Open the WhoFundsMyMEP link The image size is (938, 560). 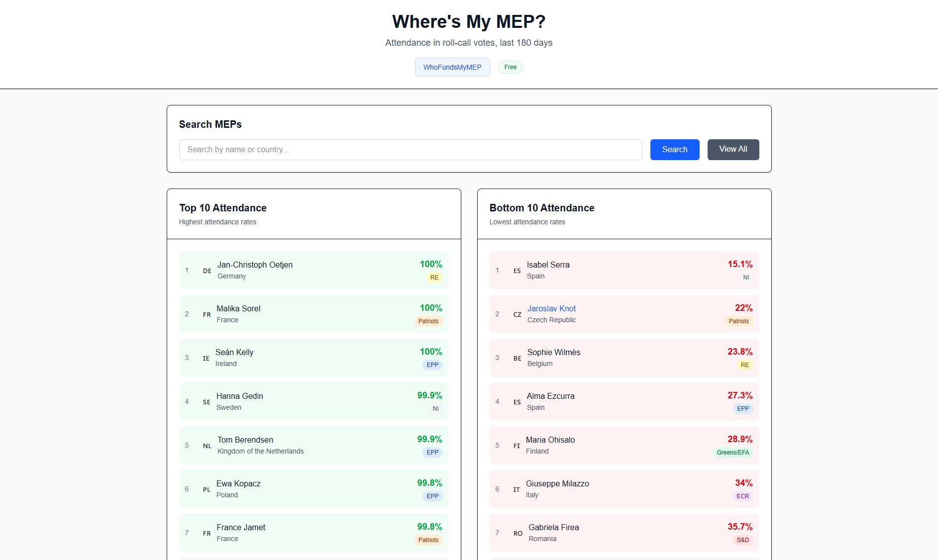point(452,67)
